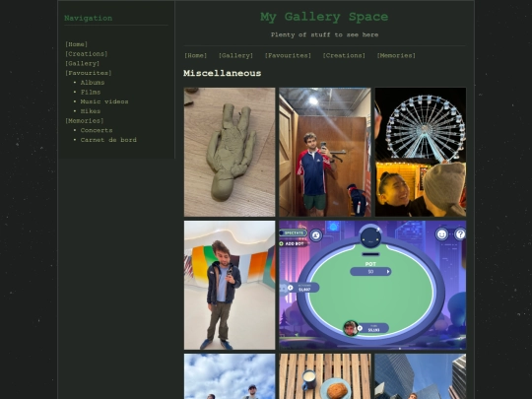Open the Hikes sub-item in the sidebar
This screenshot has width=532, height=399.
click(91, 111)
